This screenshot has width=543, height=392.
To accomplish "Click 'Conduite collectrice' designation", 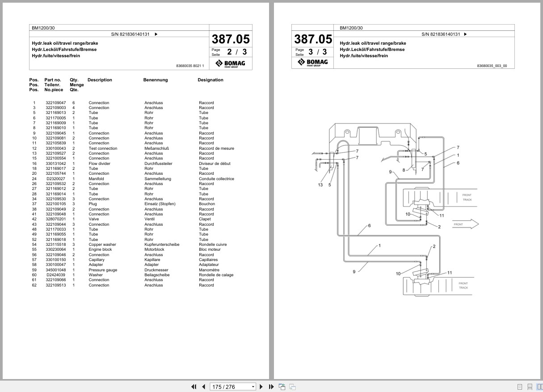I will [x=216, y=179].
